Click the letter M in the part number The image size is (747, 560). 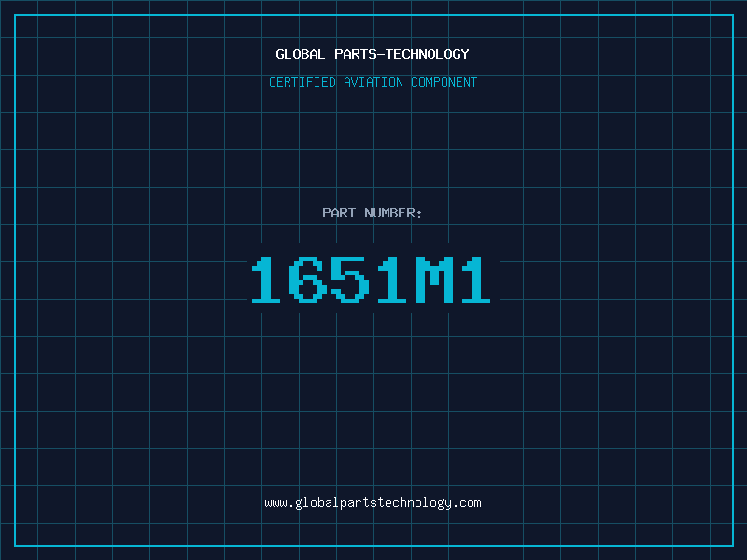434,280
